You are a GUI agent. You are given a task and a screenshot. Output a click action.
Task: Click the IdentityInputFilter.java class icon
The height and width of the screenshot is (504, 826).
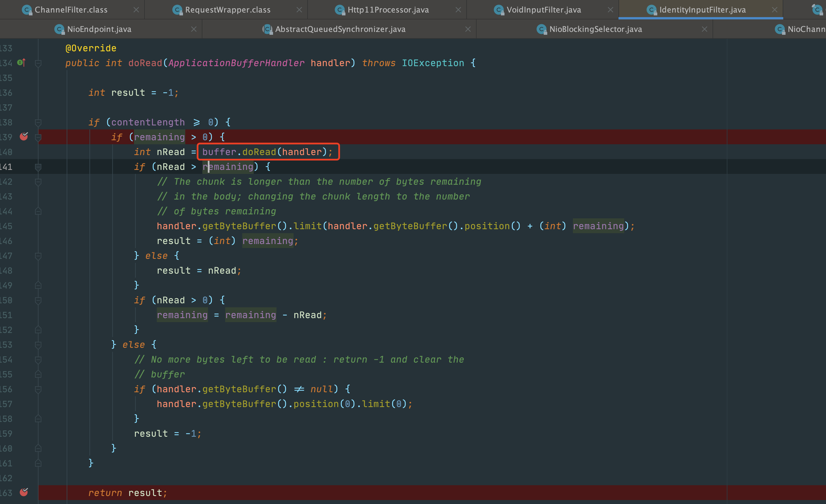(651, 10)
